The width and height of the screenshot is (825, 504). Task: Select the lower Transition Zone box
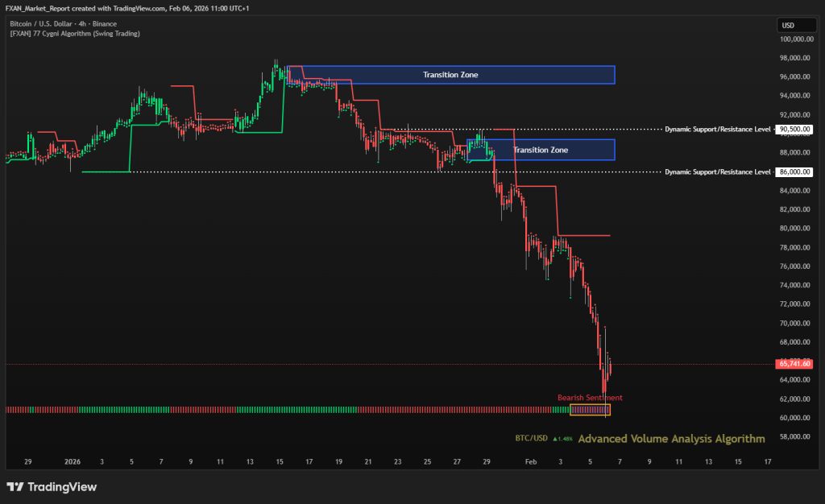541,150
